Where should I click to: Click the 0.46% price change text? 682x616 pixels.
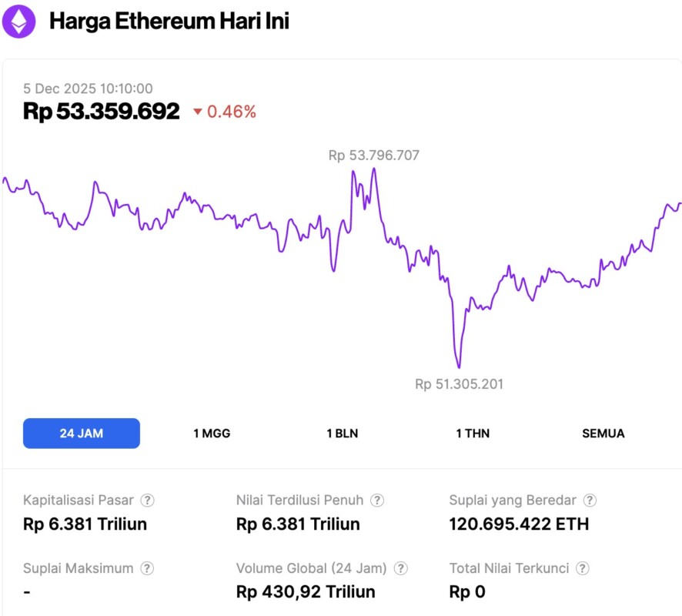232,112
